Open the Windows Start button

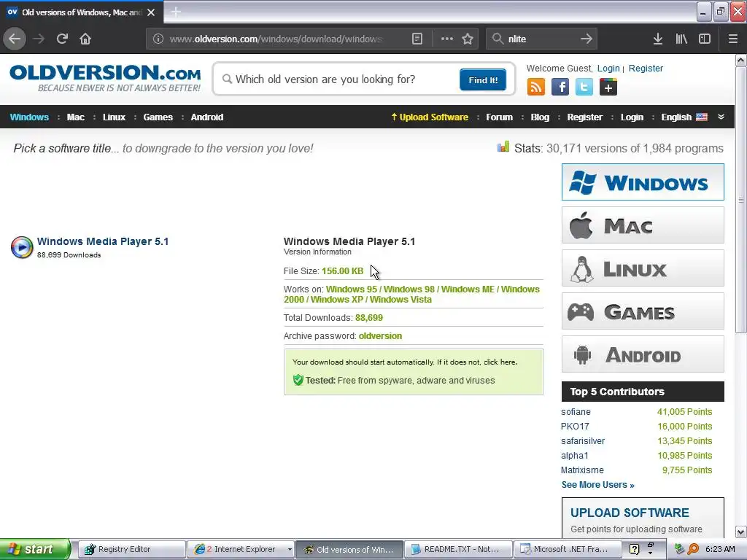(35, 549)
